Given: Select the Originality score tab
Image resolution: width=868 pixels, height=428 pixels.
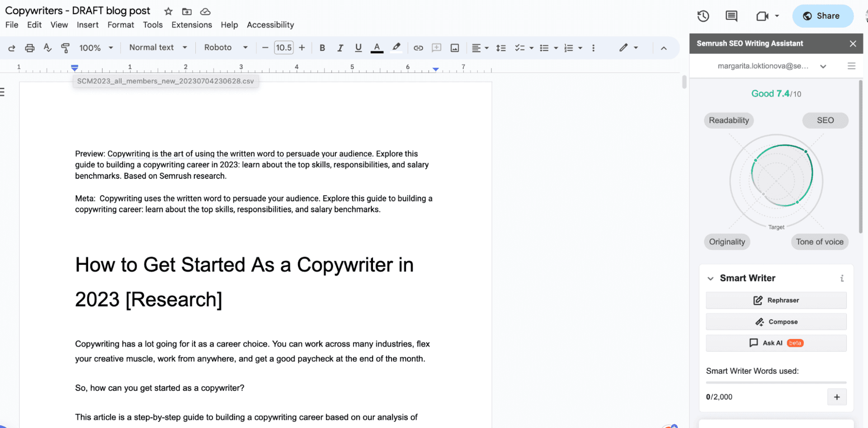Looking at the screenshot, I should click(x=727, y=242).
